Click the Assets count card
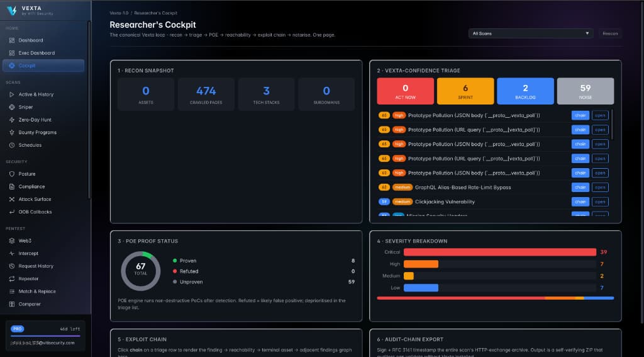The width and height of the screenshot is (644, 357). click(x=146, y=94)
